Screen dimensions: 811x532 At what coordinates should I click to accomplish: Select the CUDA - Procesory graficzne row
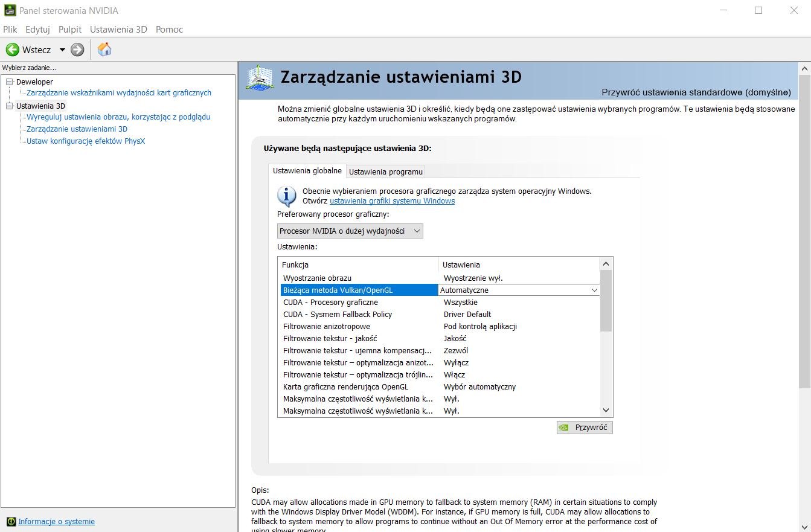pos(439,302)
